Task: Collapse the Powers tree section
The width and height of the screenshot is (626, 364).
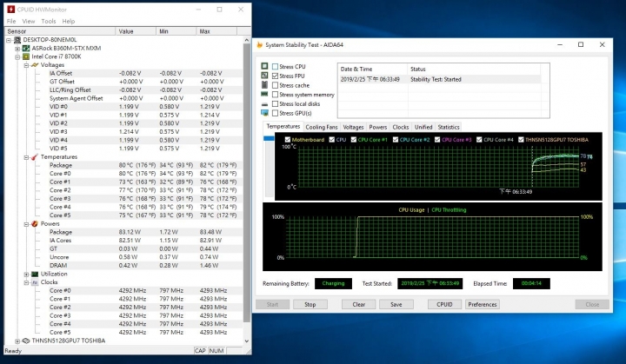Action: (26, 224)
